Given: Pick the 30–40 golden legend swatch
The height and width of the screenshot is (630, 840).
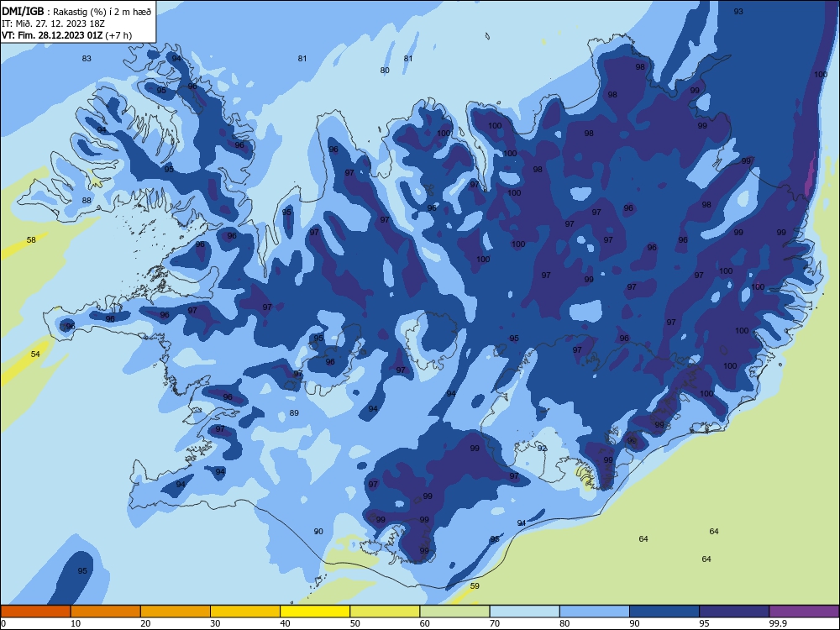Looking at the screenshot, I should pyautogui.click(x=245, y=612).
